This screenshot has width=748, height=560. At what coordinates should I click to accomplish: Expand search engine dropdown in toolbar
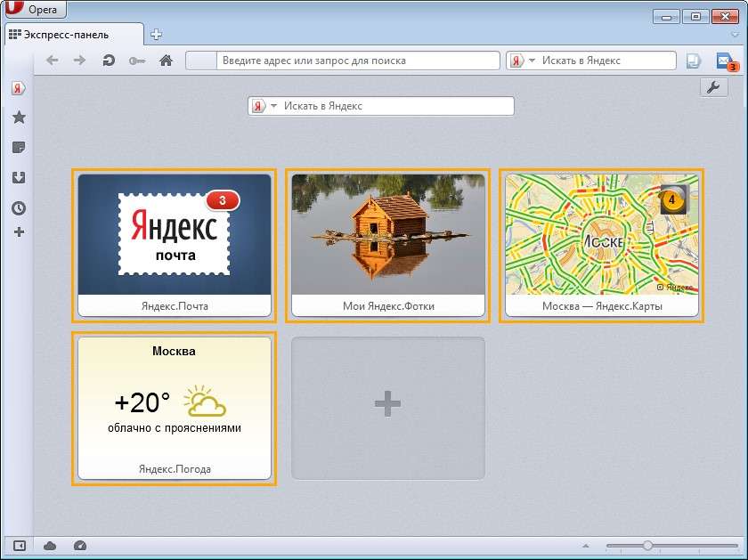pyautogui.click(x=532, y=61)
